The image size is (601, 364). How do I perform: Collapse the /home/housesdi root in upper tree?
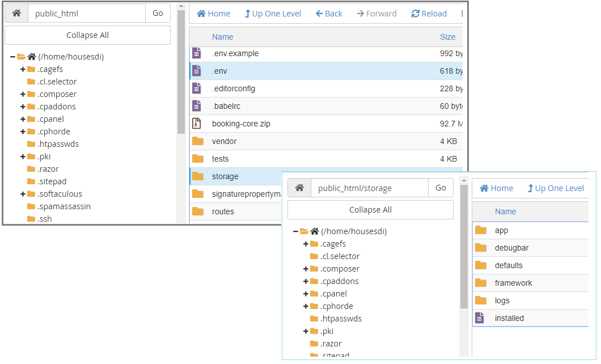(x=12, y=57)
